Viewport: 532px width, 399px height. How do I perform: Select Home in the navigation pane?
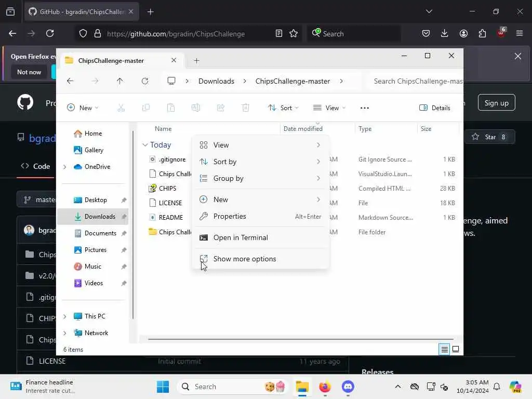(93, 134)
